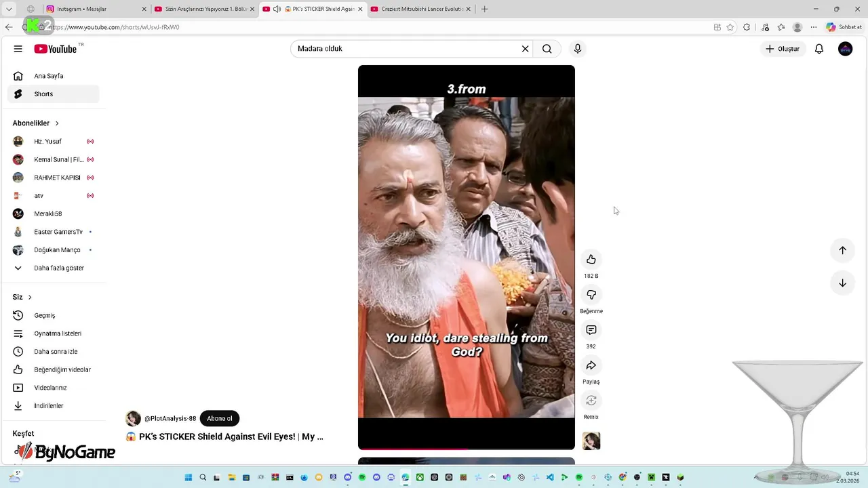Open Oynatma listeleri playlists
The width and height of the screenshot is (868, 488).
click(53, 333)
